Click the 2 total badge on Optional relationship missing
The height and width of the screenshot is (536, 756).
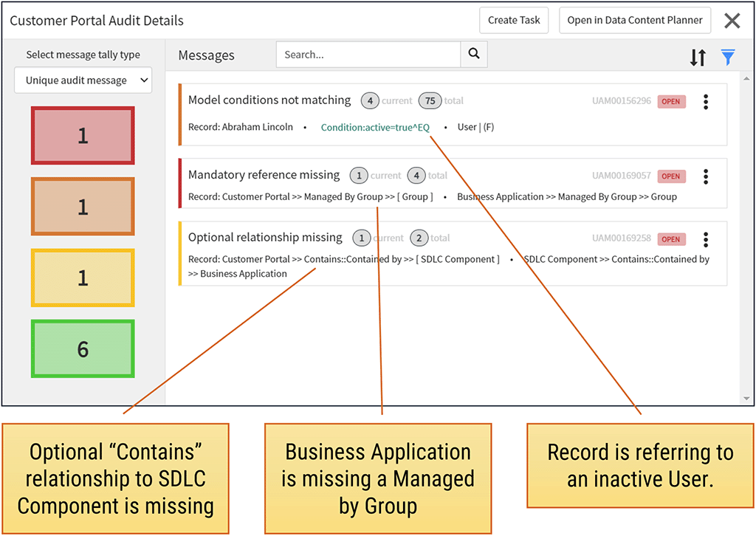pos(419,238)
